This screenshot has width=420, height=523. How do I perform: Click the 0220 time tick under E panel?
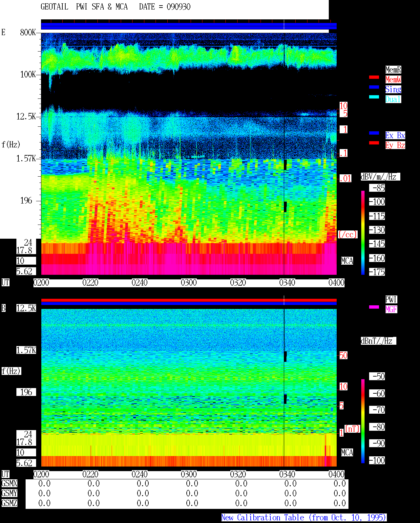pos(90,282)
